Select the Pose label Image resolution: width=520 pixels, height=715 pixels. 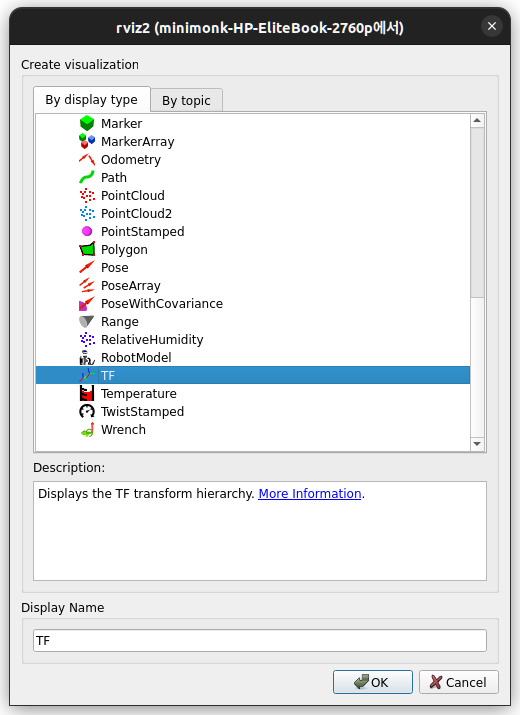point(114,268)
